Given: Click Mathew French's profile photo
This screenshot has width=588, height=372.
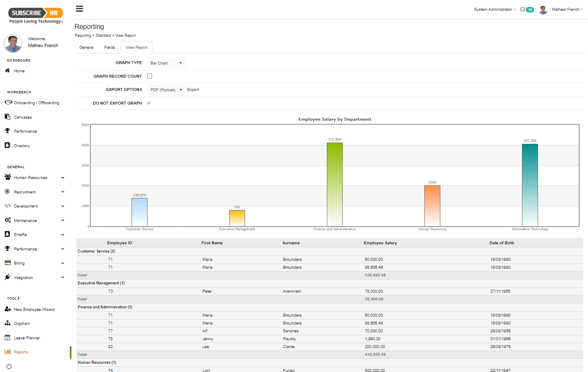Looking at the screenshot, I should coord(543,10).
